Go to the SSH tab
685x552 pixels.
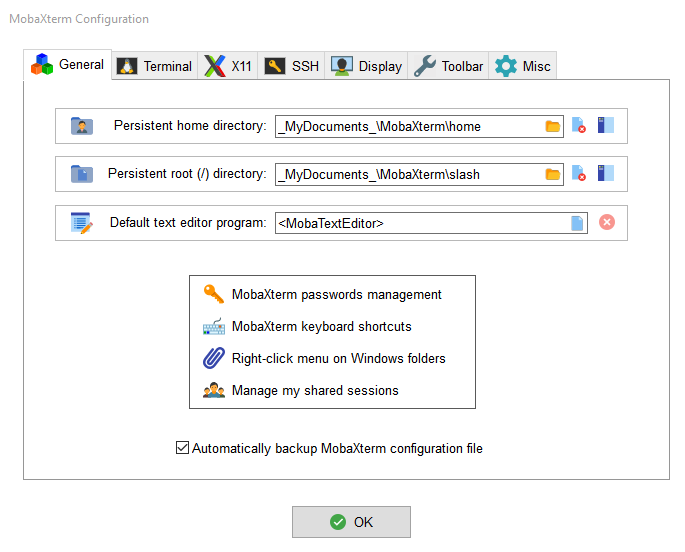[x=292, y=66]
